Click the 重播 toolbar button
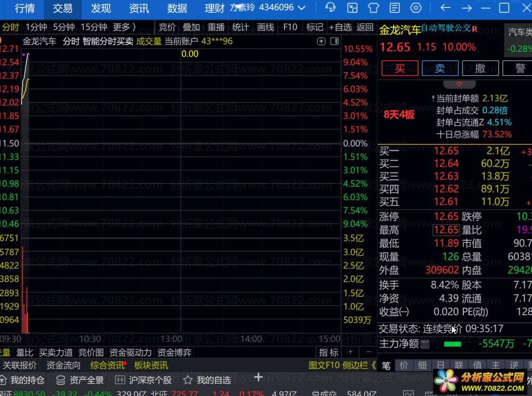The width and height of the screenshot is (532, 396). coord(216,27)
